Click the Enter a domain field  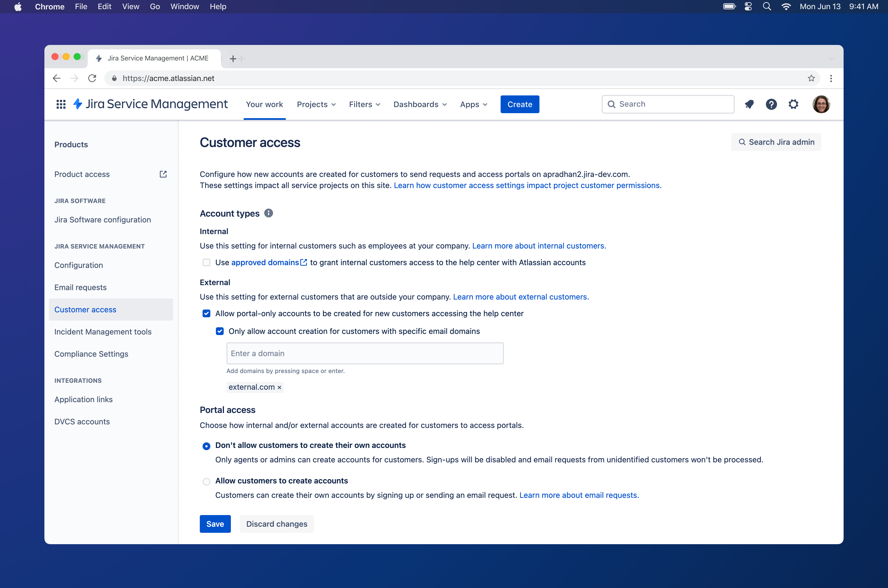[365, 353]
